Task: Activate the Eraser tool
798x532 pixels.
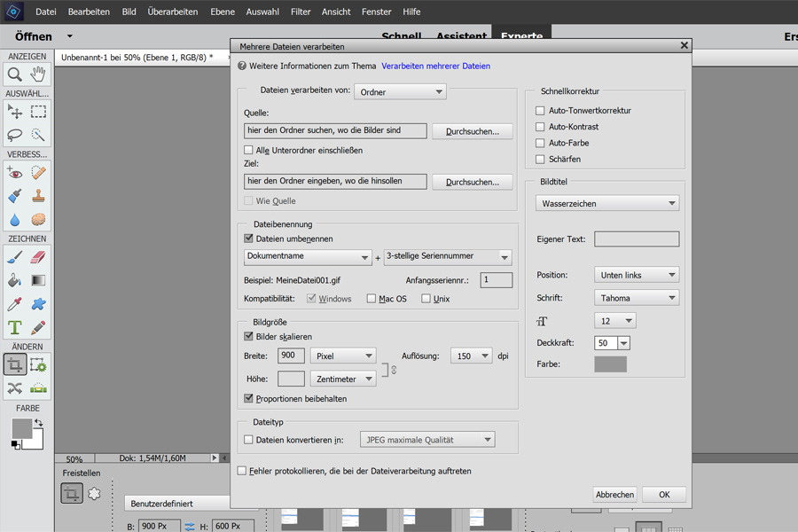Action: (x=38, y=256)
